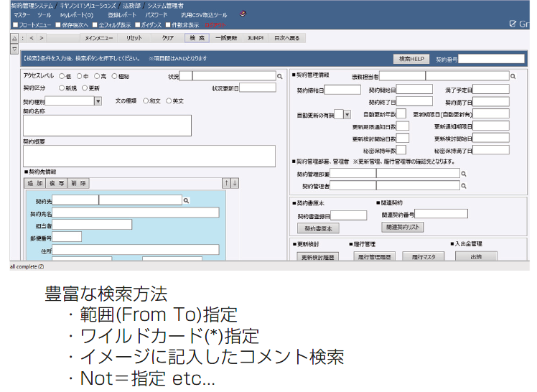The image size is (537, 392).
Task: Click 削除 in 契約先情報
Action: [78, 184]
